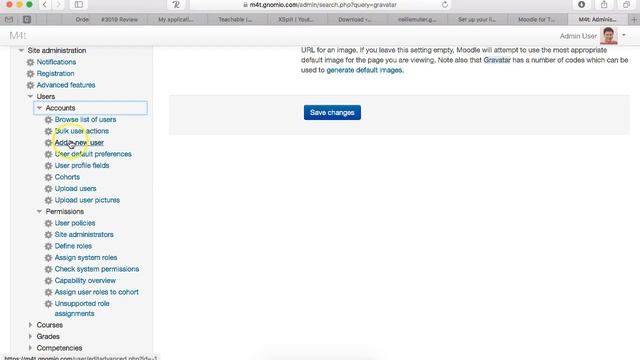Switch to the Moodle for T... browser tab
This screenshot has height=360, width=640.
tap(536, 19)
